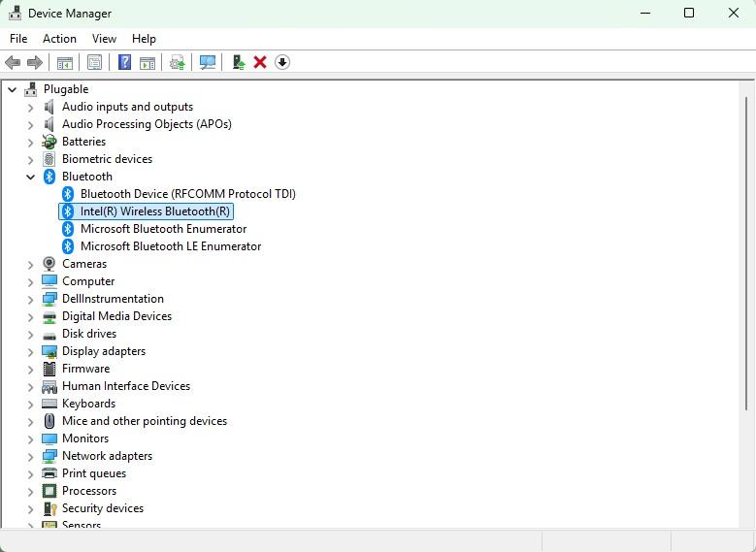Open the File menu
The image size is (756, 552).
pos(18,39)
